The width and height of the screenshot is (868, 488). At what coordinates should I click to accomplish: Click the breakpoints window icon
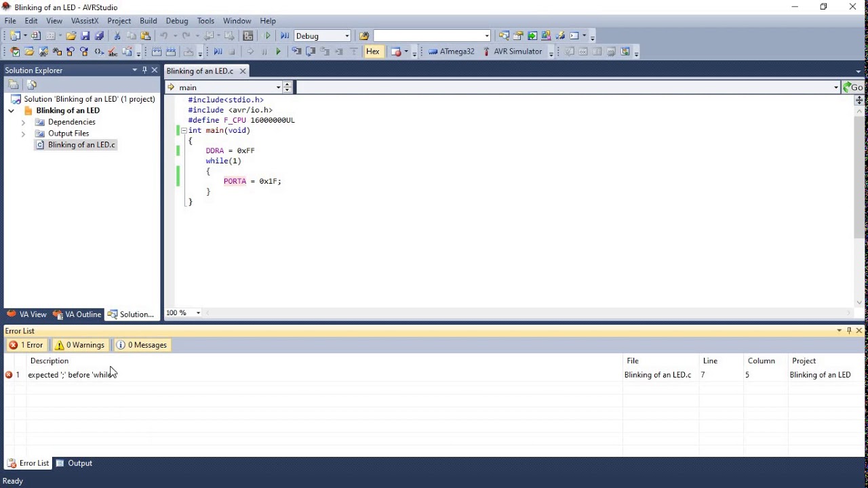point(397,52)
